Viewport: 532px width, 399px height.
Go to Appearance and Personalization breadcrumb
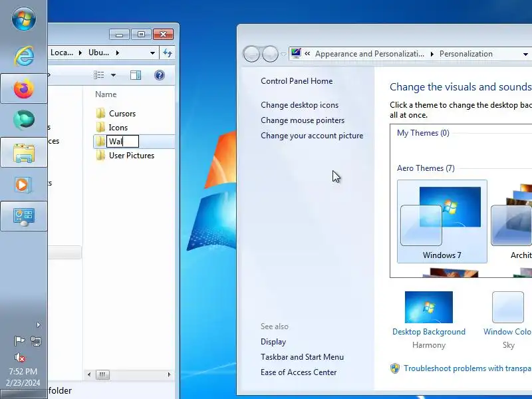(370, 54)
